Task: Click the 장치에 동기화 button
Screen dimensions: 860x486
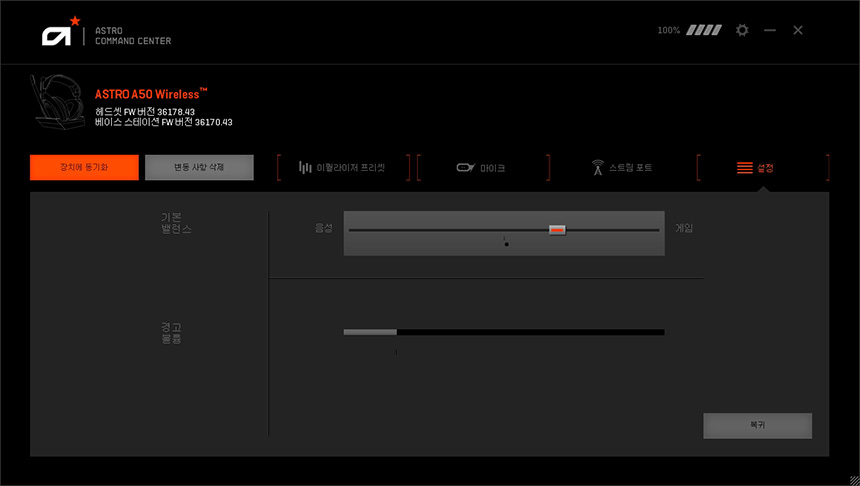Action: tap(84, 167)
